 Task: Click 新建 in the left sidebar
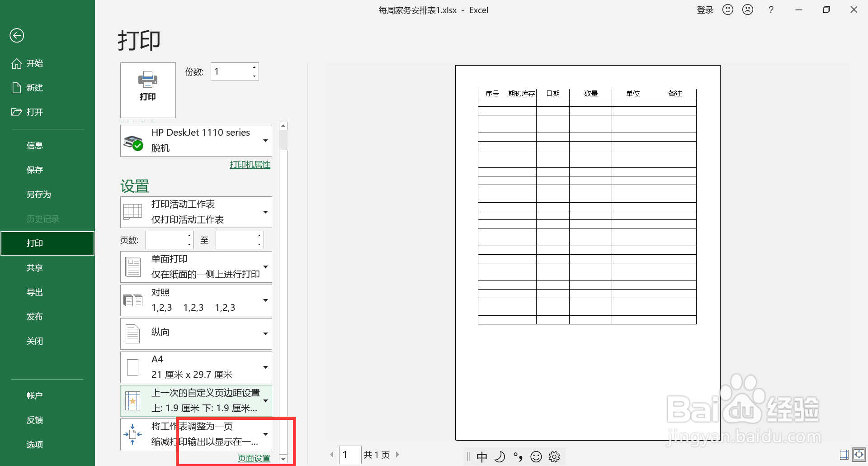coord(35,87)
